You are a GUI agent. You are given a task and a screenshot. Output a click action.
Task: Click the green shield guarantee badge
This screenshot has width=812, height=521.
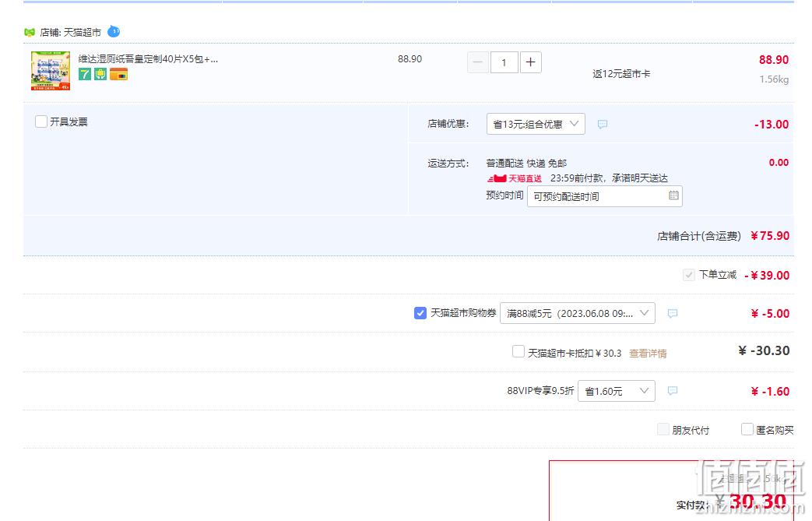[100, 74]
